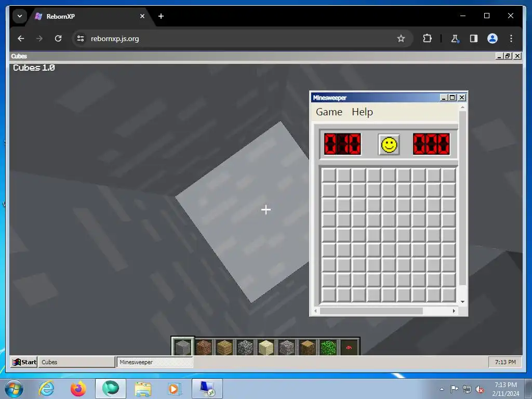Image resolution: width=532 pixels, height=399 pixels.
Task: Bookmark this page with the star icon
Action: 401,38
